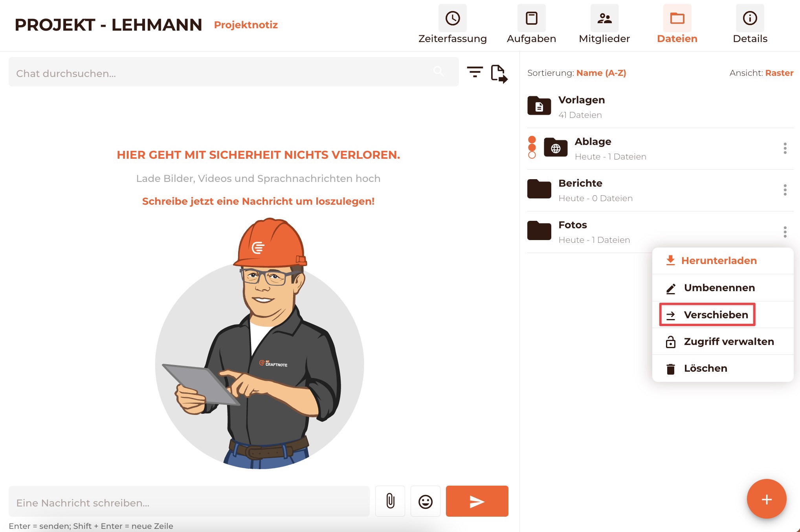Open three-dot menu for Ablage folder

click(x=785, y=149)
